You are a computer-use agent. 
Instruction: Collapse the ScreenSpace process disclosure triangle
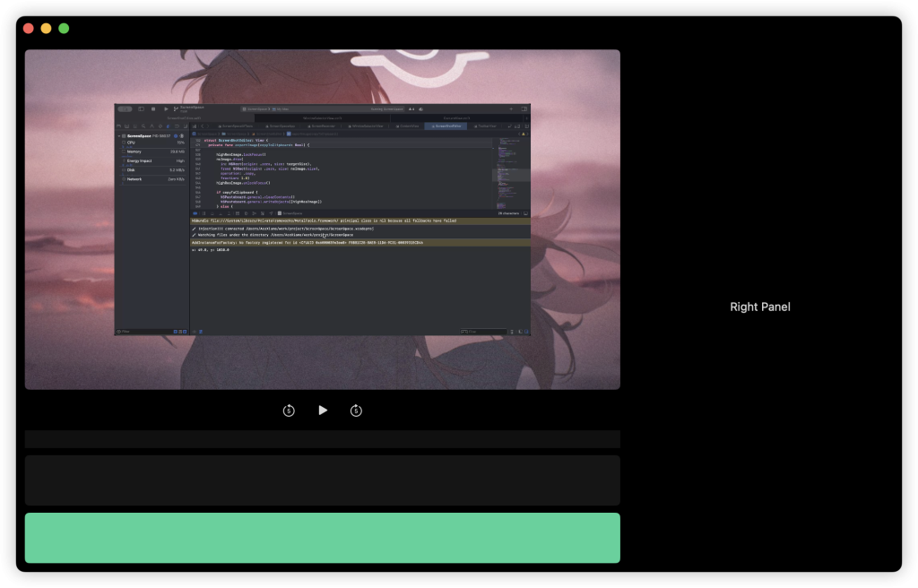(121, 135)
